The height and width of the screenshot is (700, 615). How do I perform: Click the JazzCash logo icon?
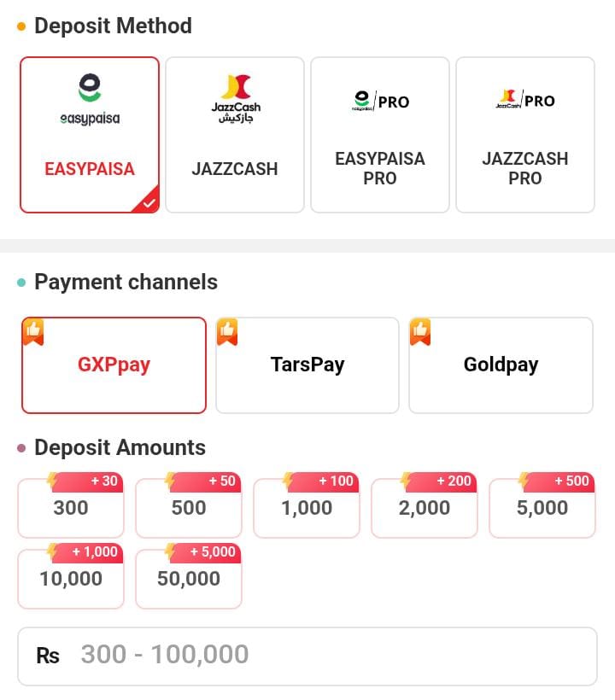click(236, 99)
